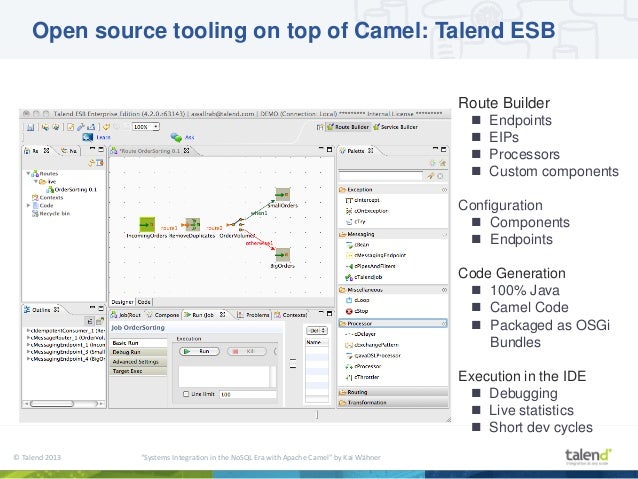
Task: Switch to the Designer tab
Action: (x=122, y=302)
